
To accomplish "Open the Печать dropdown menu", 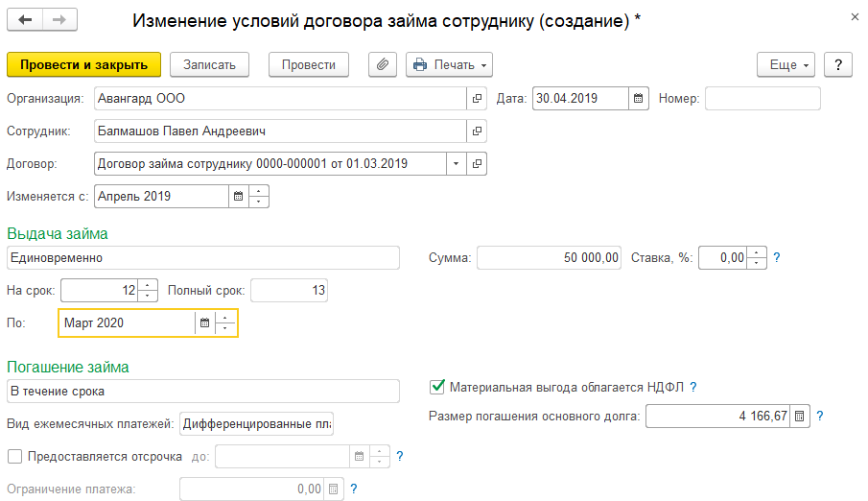I will click(x=449, y=64).
